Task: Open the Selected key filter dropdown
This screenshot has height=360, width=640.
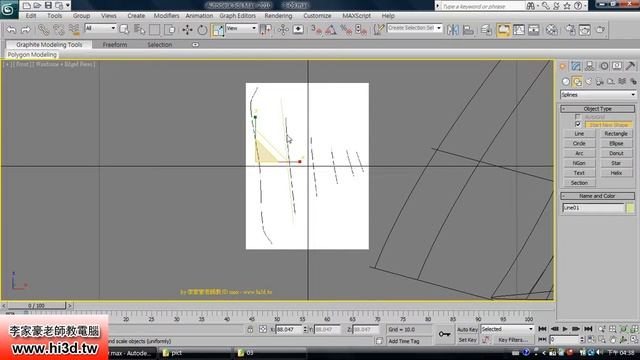Action: point(507,329)
